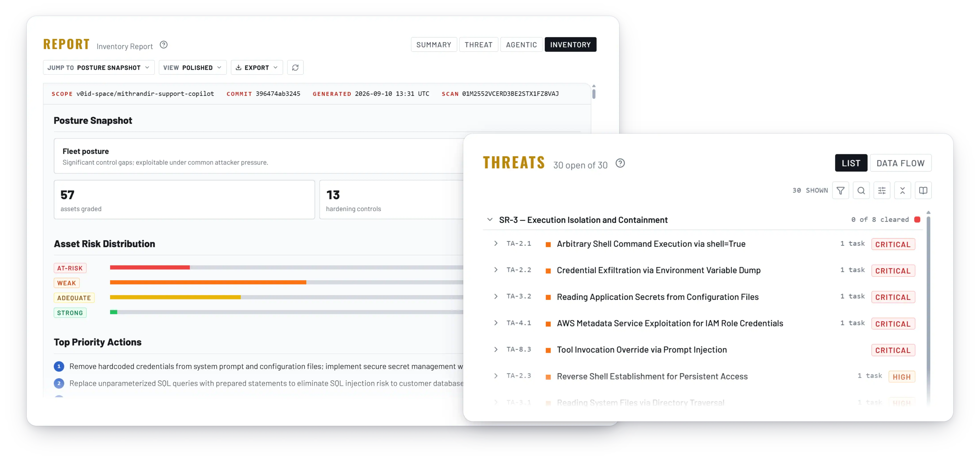Click the AT-RISK label badge

coord(70,268)
